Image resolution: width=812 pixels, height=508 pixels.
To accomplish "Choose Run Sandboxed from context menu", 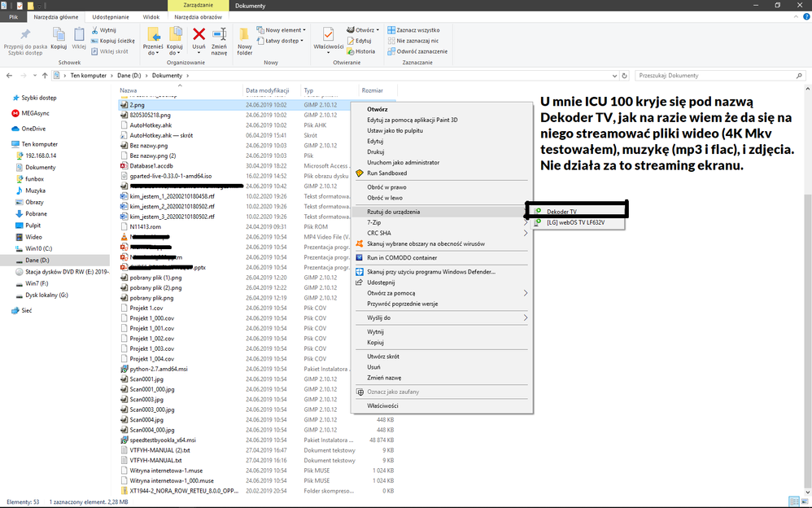I will pos(386,173).
